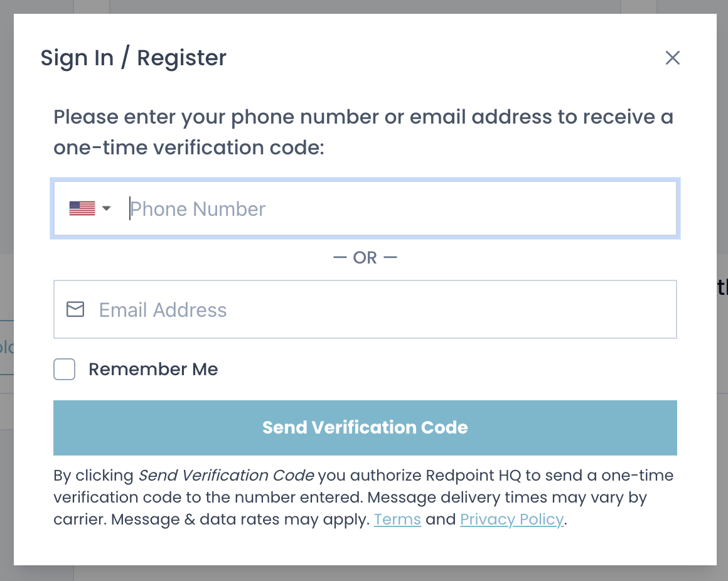Open the Terms link
Image resolution: width=728 pixels, height=581 pixels.
[397, 520]
